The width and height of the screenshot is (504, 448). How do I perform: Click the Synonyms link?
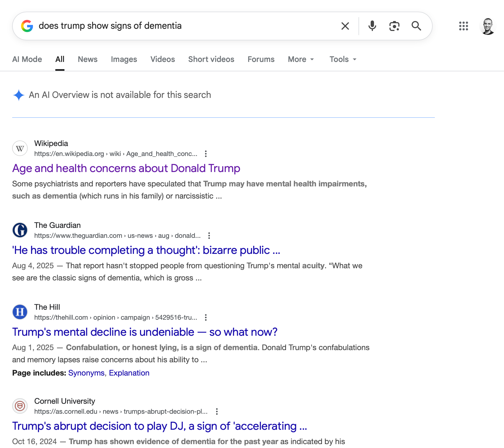pyautogui.click(x=86, y=373)
